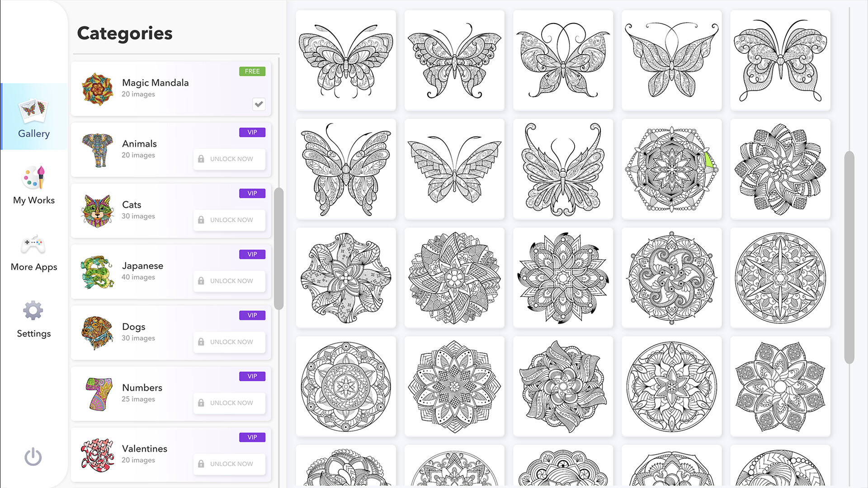The width and height of the screenshot is (868, 488).
Task: Open the mandala with green colored segment
Action: pos(671,169)
